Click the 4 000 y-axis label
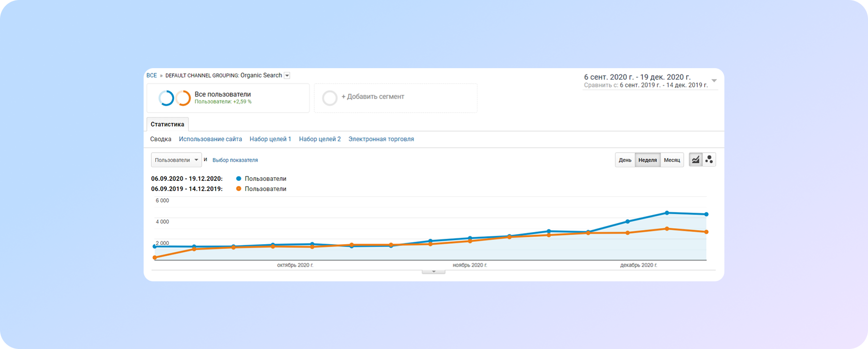 click(162, 222)
